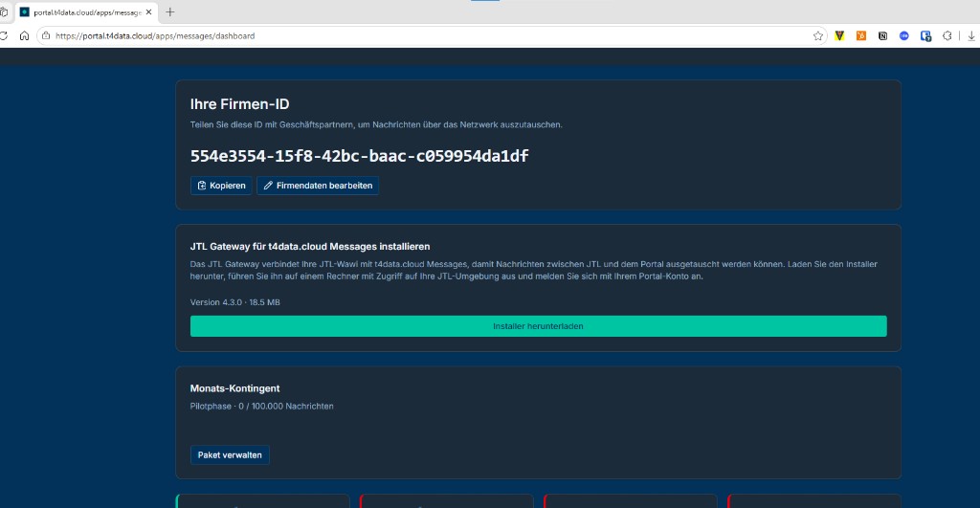Close the portal.t4data.cloud tab
The width and height of the screenshot is (980, 508).
[148, 11]
